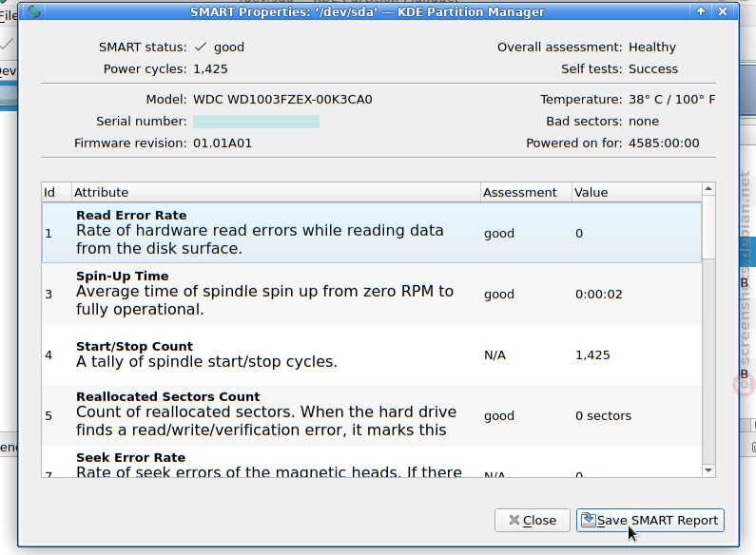Select the Seek Error Rate row

pyautogui.click(x=372, y=462)
